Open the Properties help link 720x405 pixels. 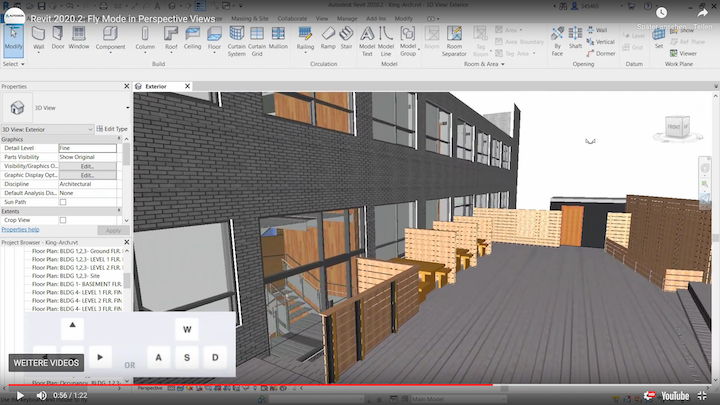pos(20,230)
